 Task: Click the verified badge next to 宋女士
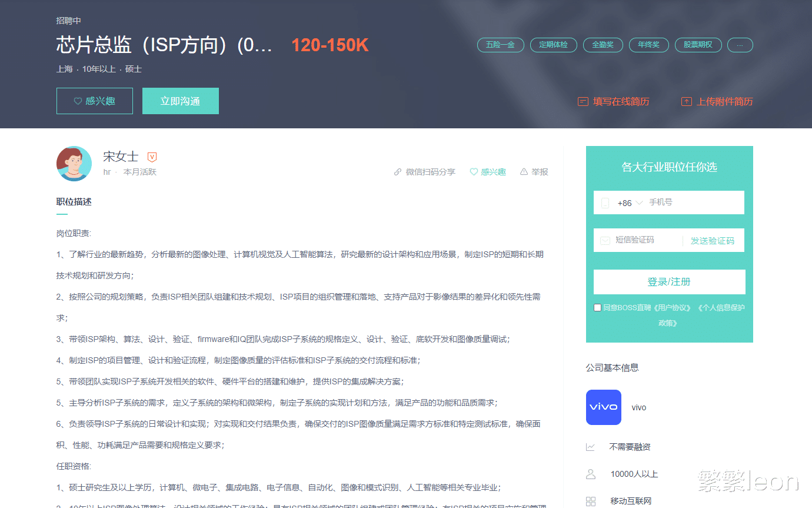click(152, 157)
